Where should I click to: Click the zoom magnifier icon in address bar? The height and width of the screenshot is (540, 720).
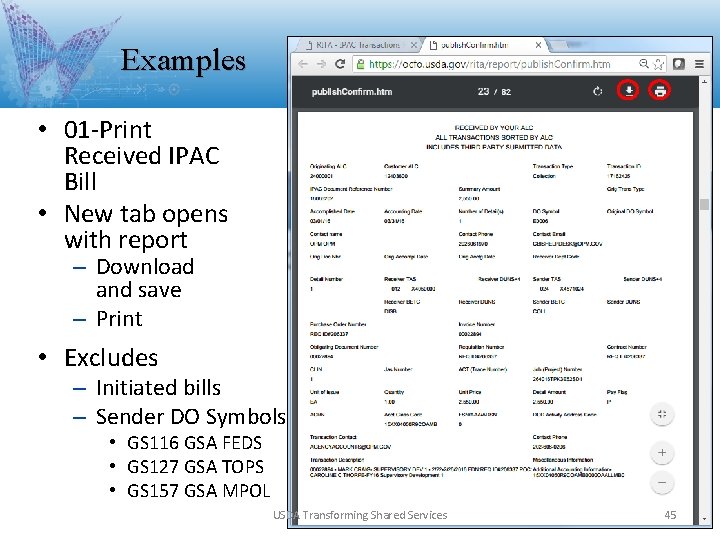(644, 63)
